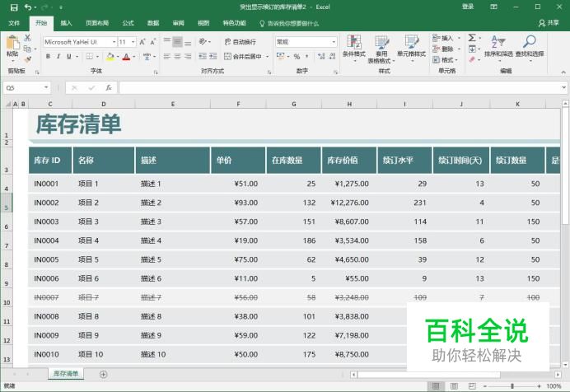The image size is (570, 392).
Task: Click increase decimal icon
Action: tap(321, 56)
